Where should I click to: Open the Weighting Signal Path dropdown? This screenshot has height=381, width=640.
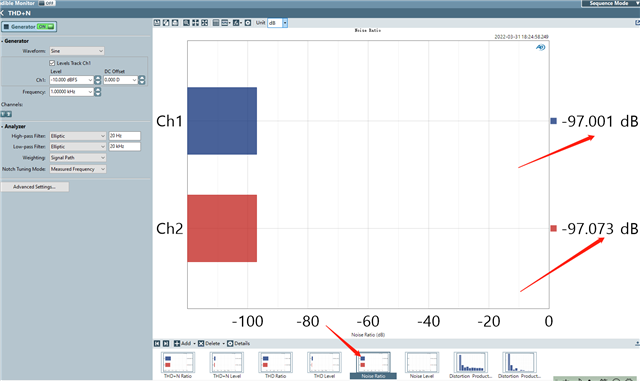point(78,158)
